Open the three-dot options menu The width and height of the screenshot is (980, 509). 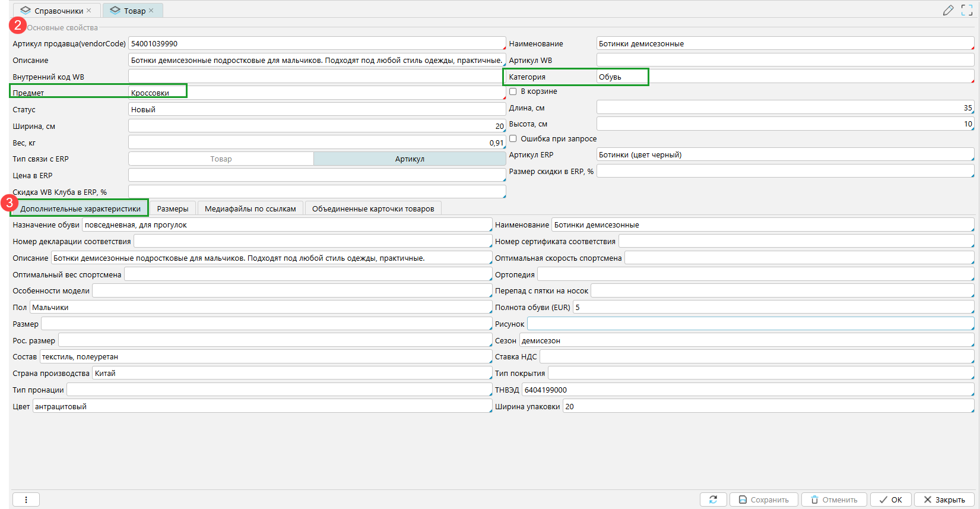(x=26, y=499)
